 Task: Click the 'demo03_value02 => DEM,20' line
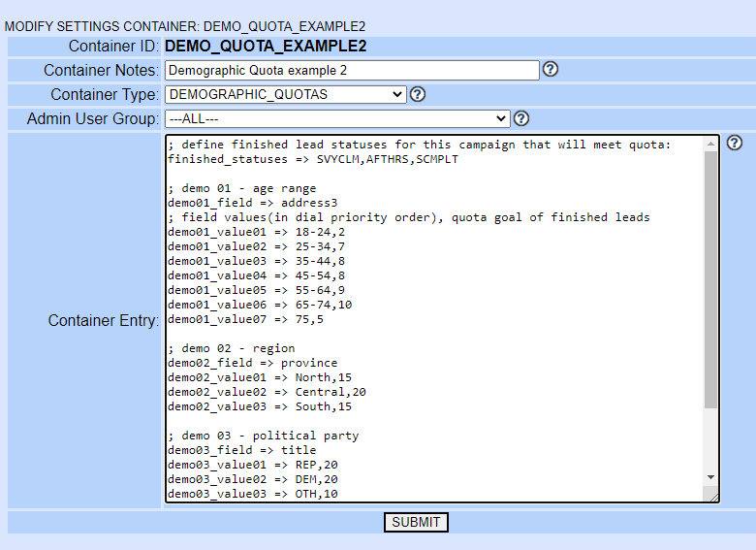[x=253, y=479]
